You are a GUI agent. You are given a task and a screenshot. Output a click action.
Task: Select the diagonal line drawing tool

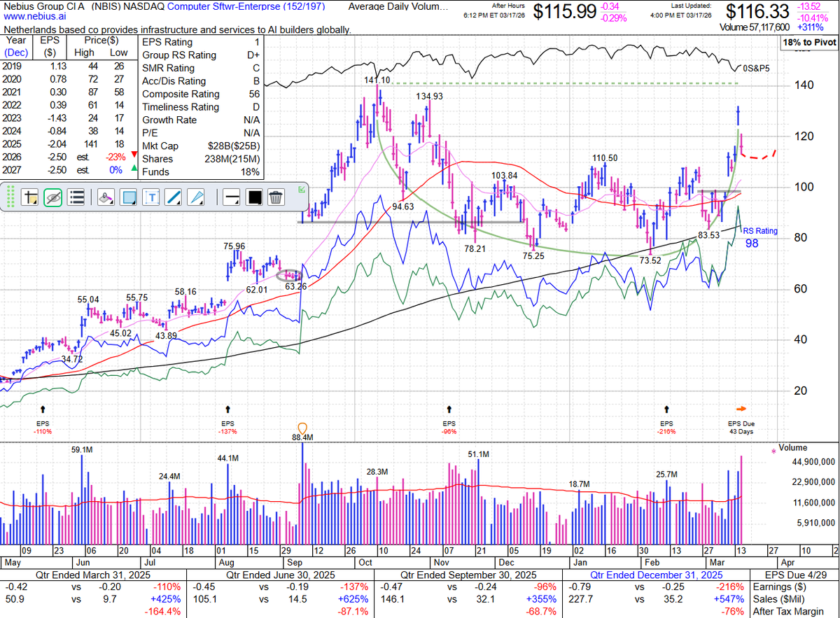(x=174, y=197)
